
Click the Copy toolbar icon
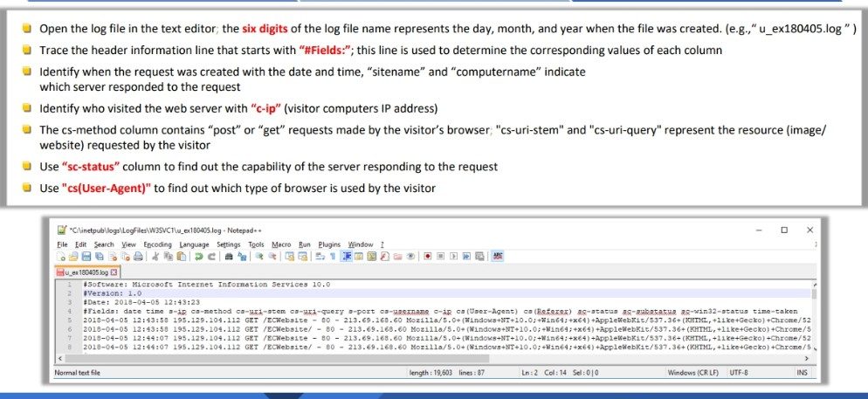coord(169,256)
